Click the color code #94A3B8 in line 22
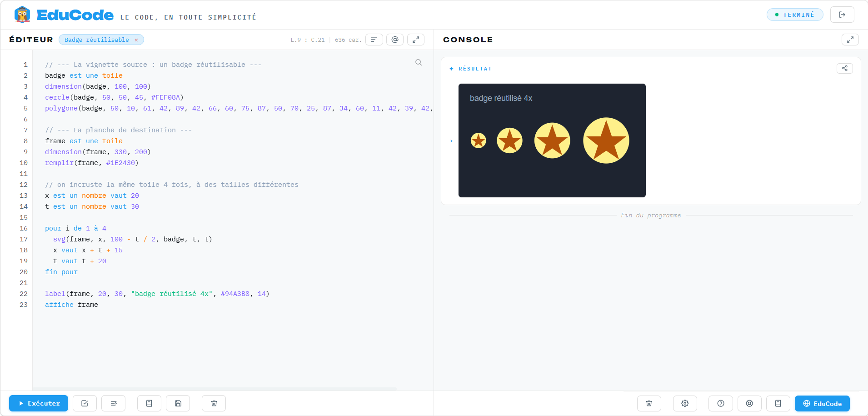868x416 pixels. [x=235, y=294]
